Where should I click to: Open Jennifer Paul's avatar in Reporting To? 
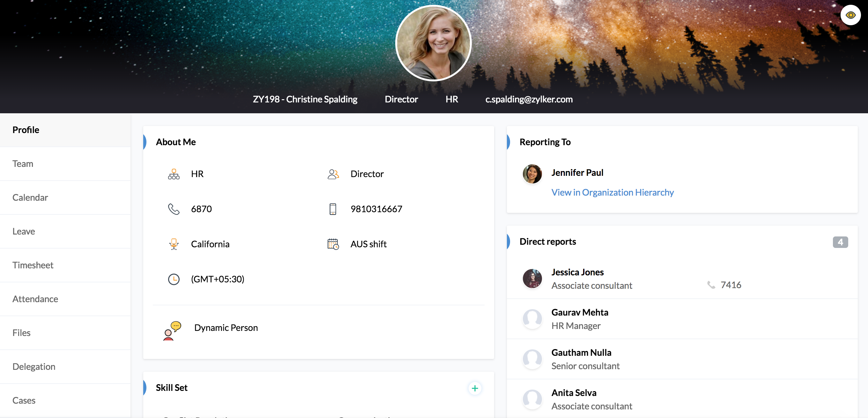532,174
